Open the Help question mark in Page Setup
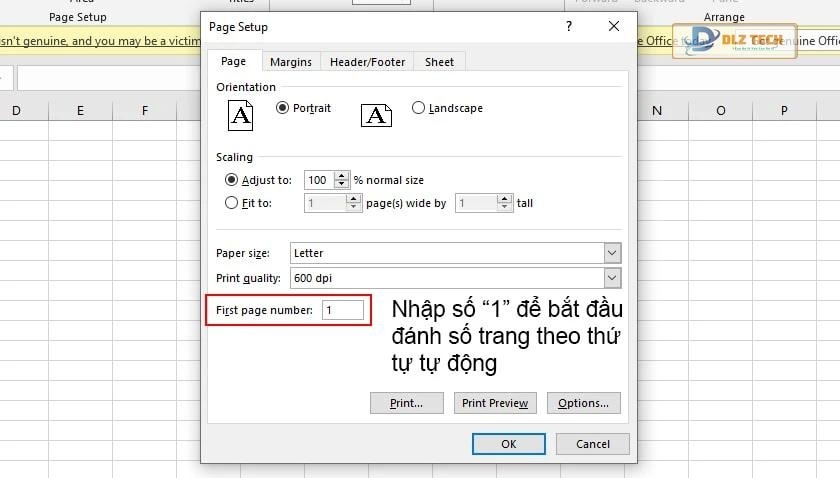This screenshot has height=478, width=840. tap(569, 26)
